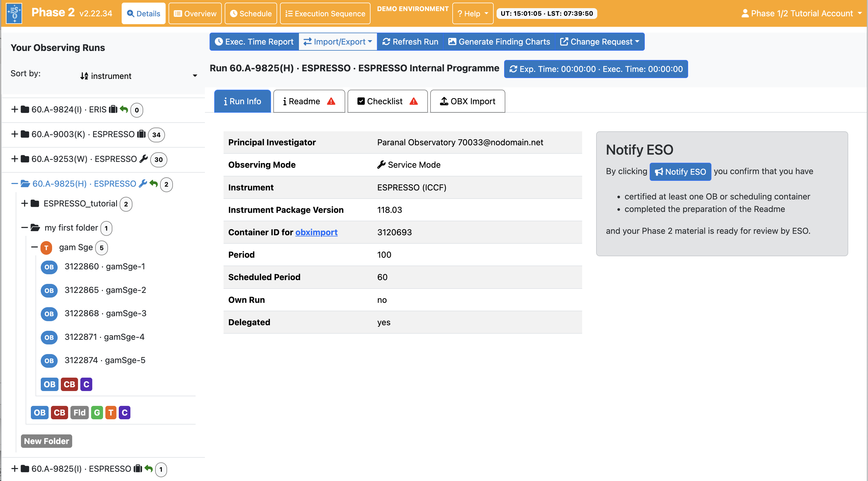Expand the 60.A-9824(I) ERIS run

click(x=15, y=109)
